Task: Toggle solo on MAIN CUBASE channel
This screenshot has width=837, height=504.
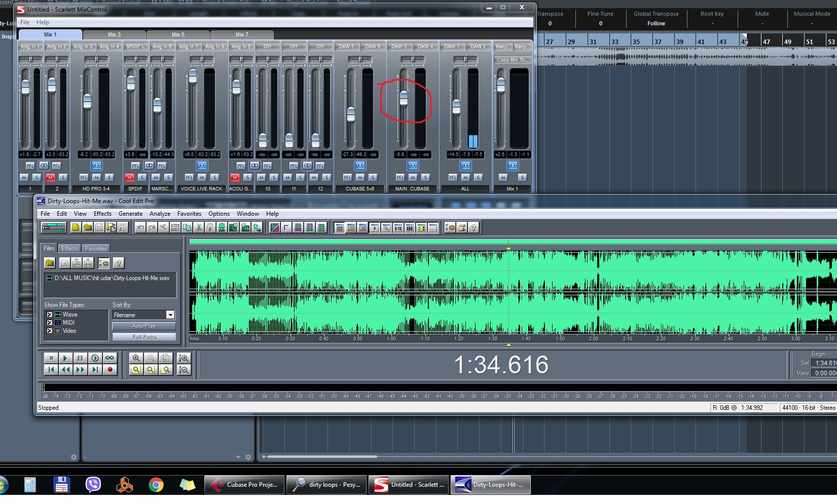Action: pos(425,178)
